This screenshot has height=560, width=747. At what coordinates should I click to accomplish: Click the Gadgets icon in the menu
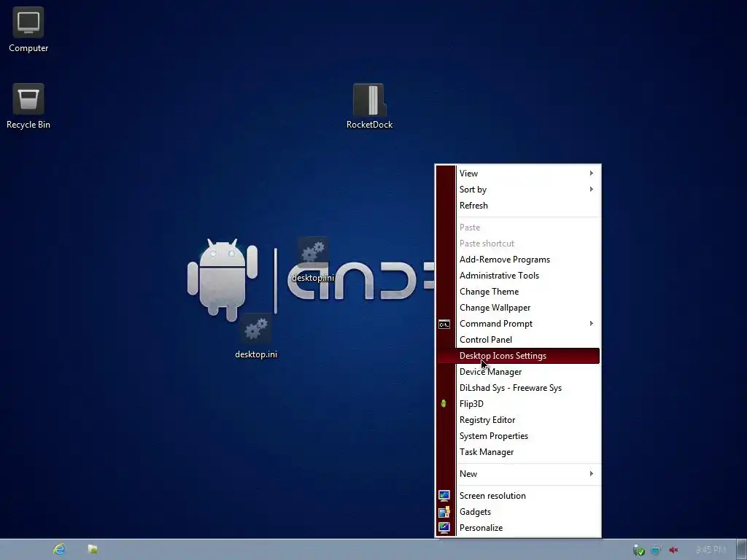point(444,512)
